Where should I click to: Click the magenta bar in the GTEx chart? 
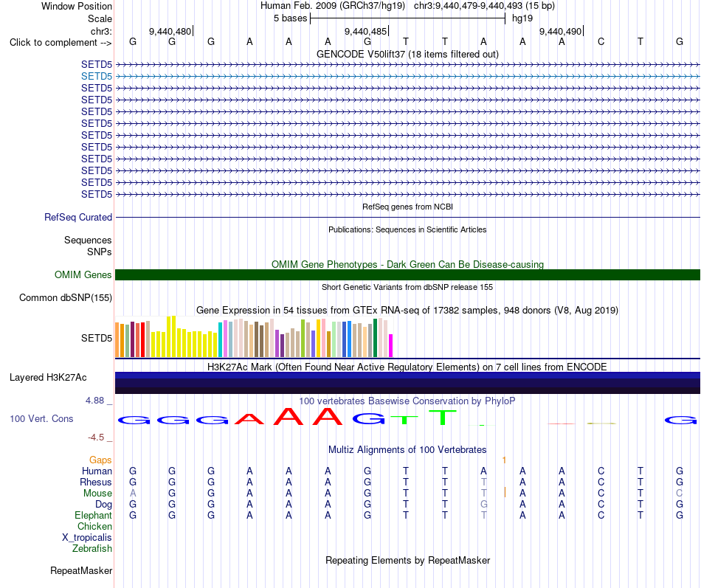tap(391, 346)
